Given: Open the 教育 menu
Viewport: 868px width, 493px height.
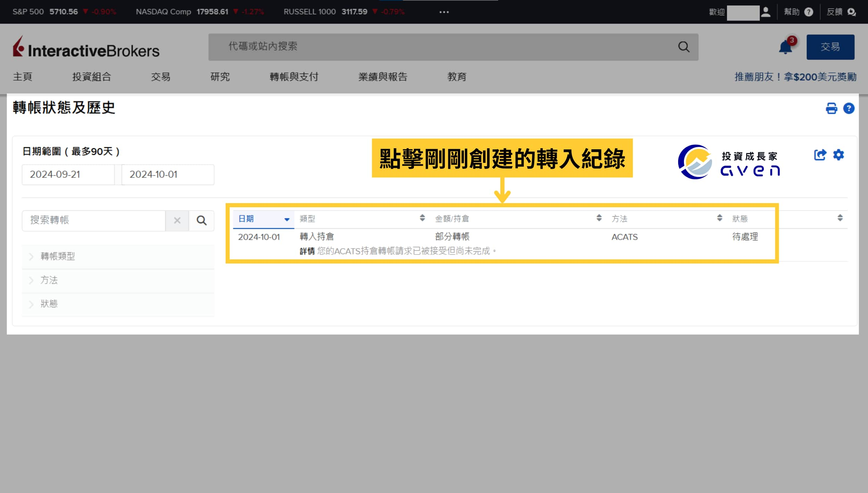Looking at the screenshot, I should [x=457, y=77].
